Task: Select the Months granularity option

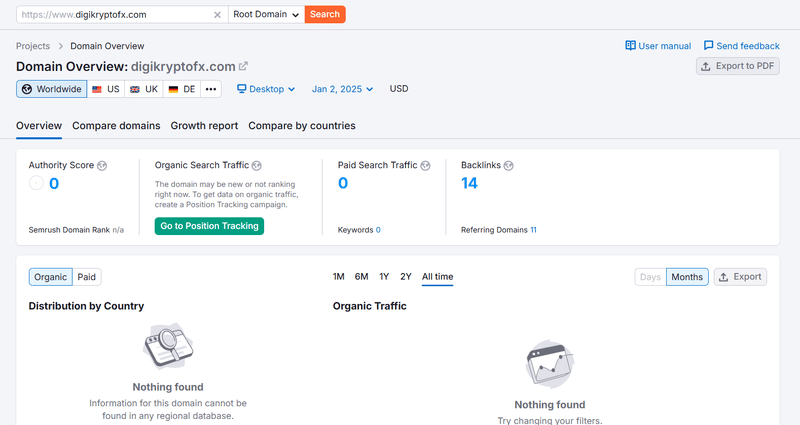Action: tap(687, 277)
